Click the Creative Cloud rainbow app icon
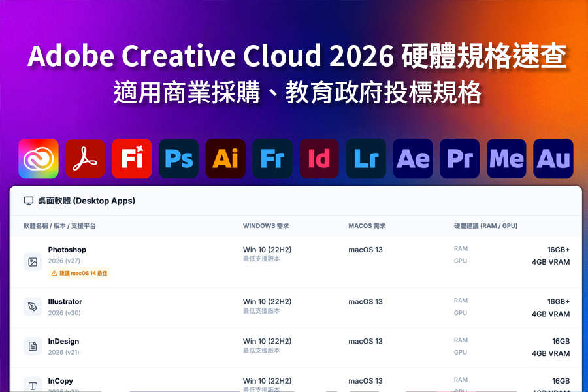588x392 pixels. point(39,158)
